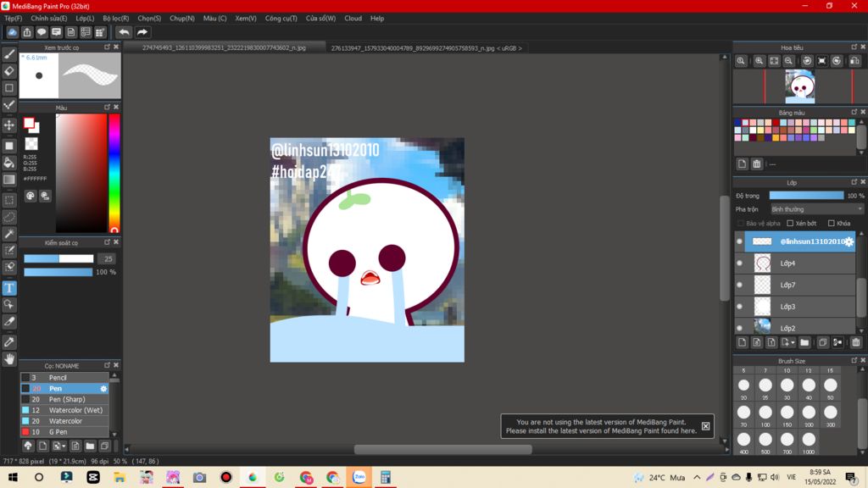Open the Bộ lọc(R) menu
Screen dimensions: 868x488
pyautogui.click(x=115, y=19)
